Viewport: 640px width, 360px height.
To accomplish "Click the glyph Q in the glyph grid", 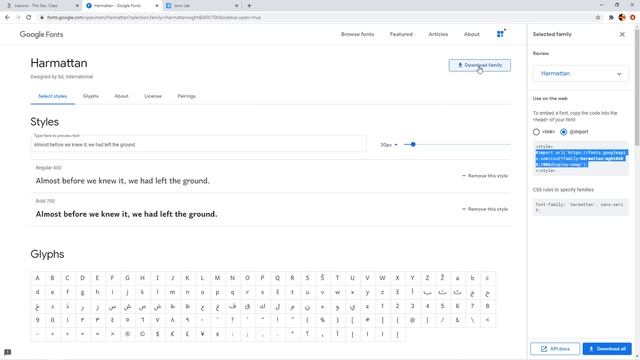I will pyautogui.click(x=278, y=278).
